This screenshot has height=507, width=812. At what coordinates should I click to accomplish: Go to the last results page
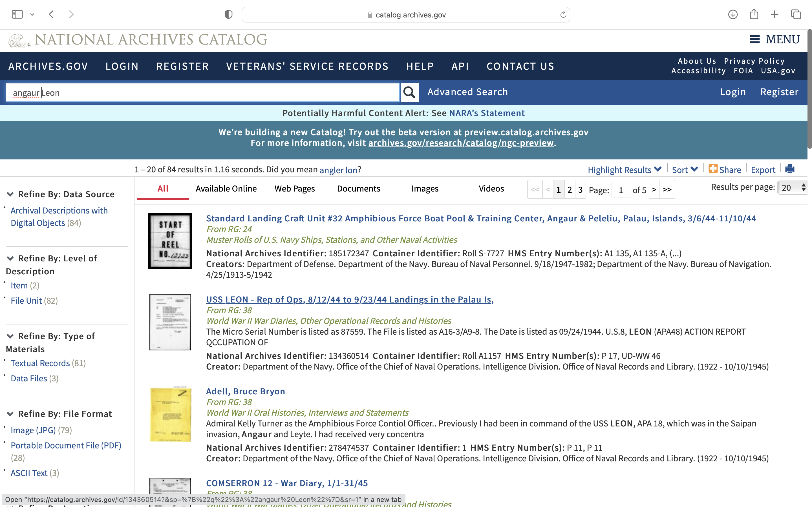pyautogui.click(x=667, y=190)
